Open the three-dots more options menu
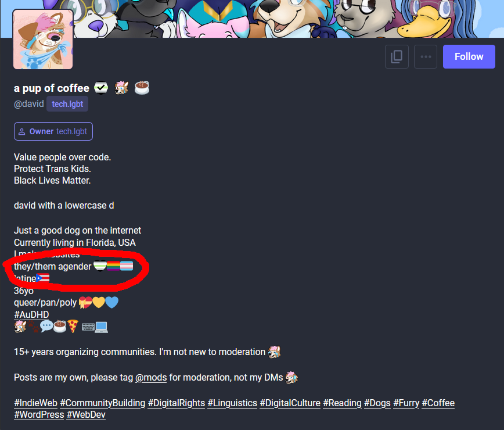The height and width of the screenshot is (430, 504). [x=426, y=56]
